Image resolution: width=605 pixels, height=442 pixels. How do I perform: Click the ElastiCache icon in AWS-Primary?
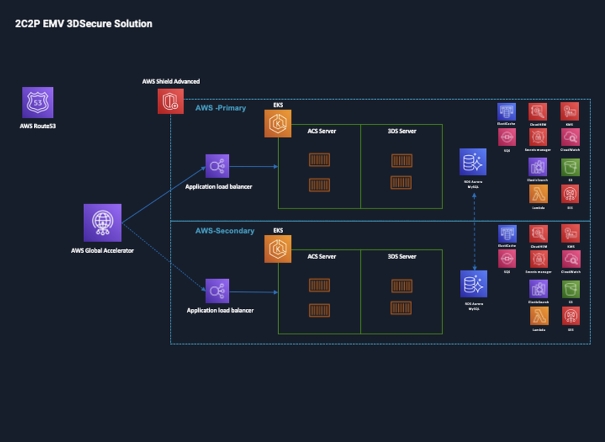tap(506, 110)
